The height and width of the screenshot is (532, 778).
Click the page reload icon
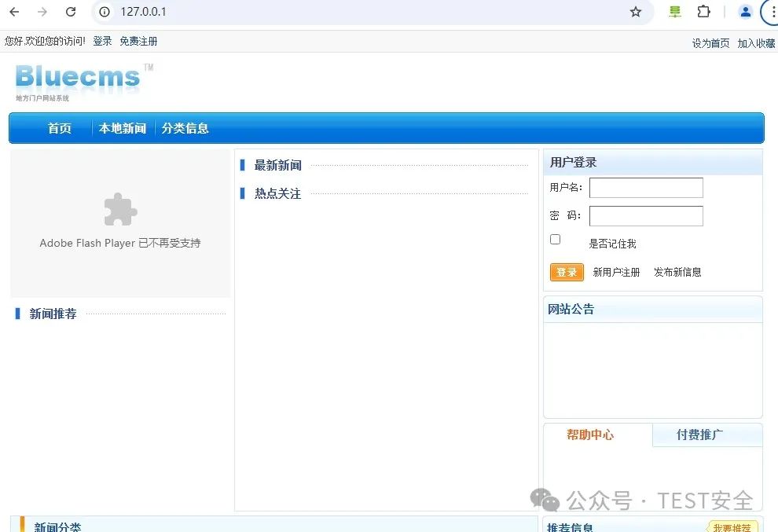coord(71,12)
